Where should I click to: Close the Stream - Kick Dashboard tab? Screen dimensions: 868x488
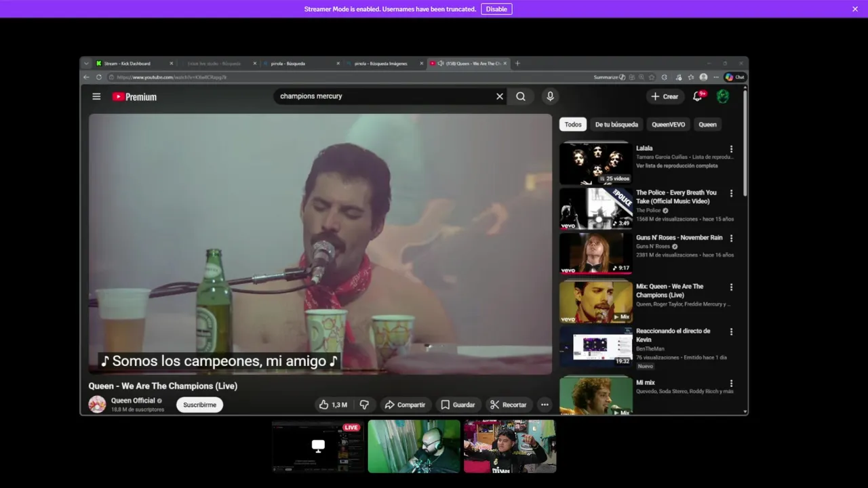[172, 64]
